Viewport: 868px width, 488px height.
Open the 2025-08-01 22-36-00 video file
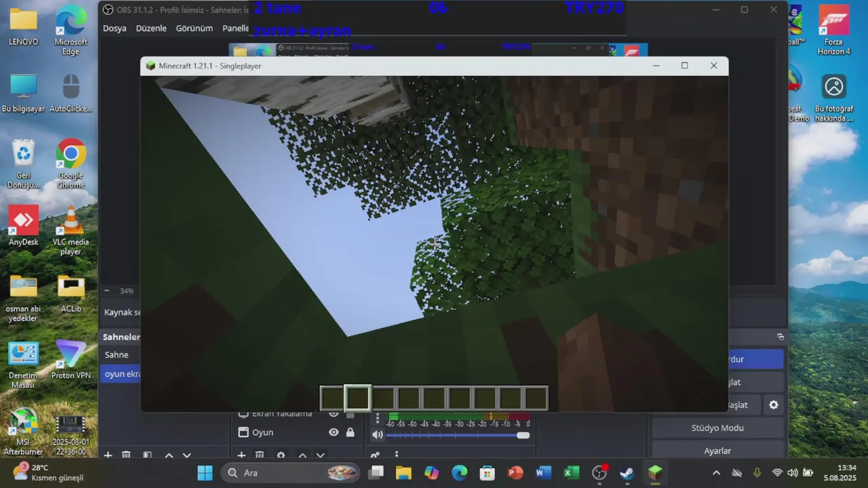pos(71,436)
